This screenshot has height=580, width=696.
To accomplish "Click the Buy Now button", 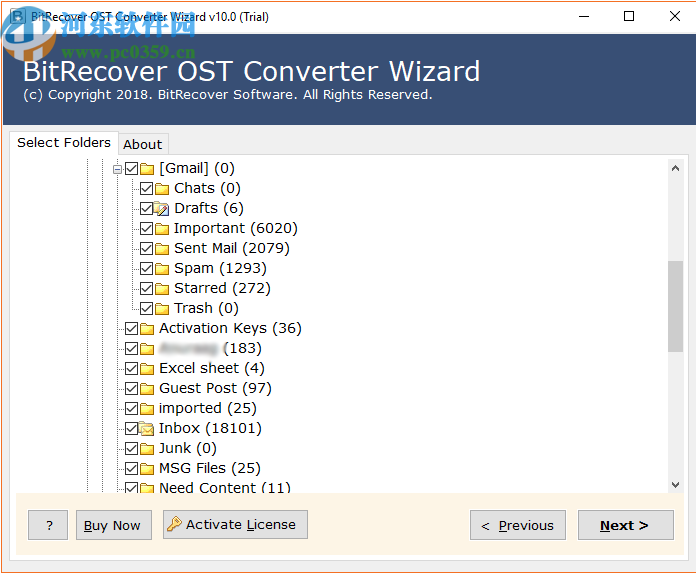I will pyautogui.click(x=114, y=525).
